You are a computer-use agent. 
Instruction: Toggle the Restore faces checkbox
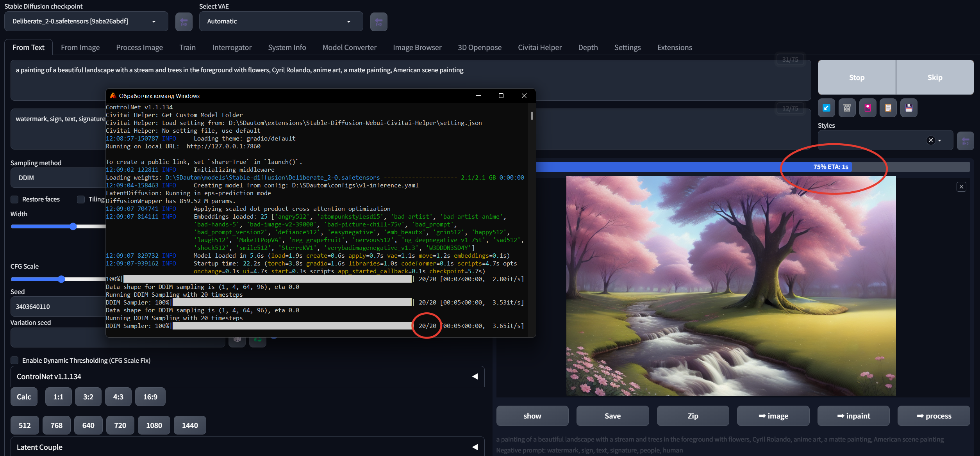click(x=15, y=199)
